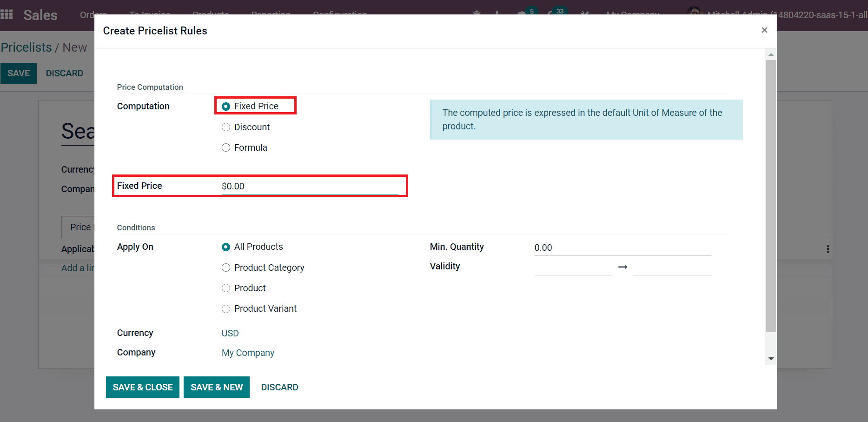Click the Fixed Price amount field

[x=310, y=186]
